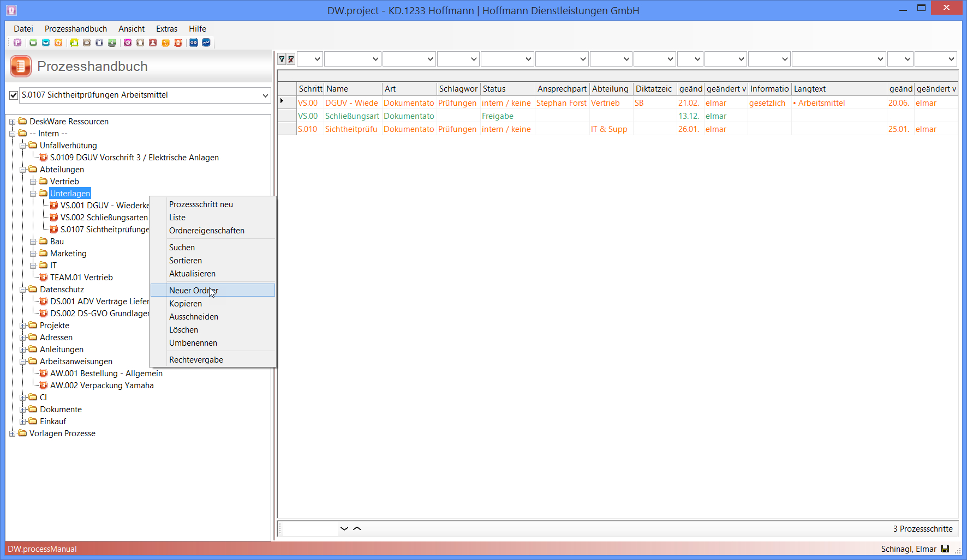This screenshot has height=560, width=967.
Task: Expand the Vorlagen Prozesse tree node
Action: (13, 433)
